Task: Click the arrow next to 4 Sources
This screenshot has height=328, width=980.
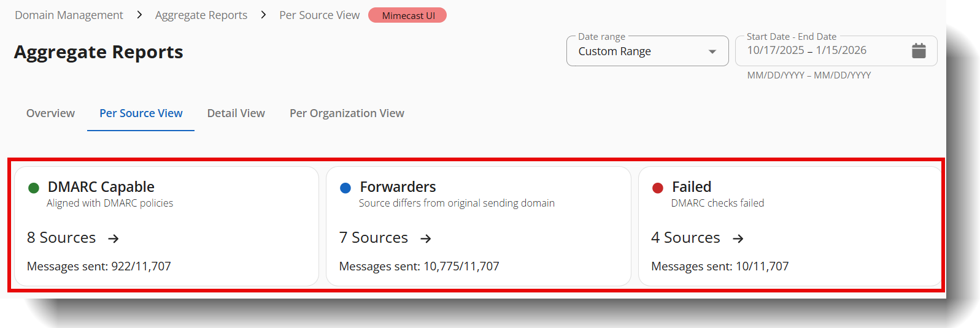Action: [738, 238]
